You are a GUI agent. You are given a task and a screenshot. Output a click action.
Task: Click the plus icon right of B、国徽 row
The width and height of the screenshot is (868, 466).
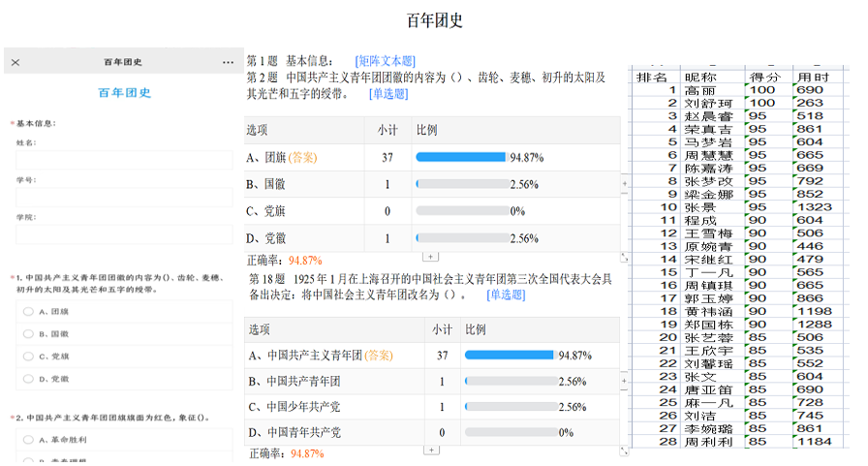[x=625, y=183]
